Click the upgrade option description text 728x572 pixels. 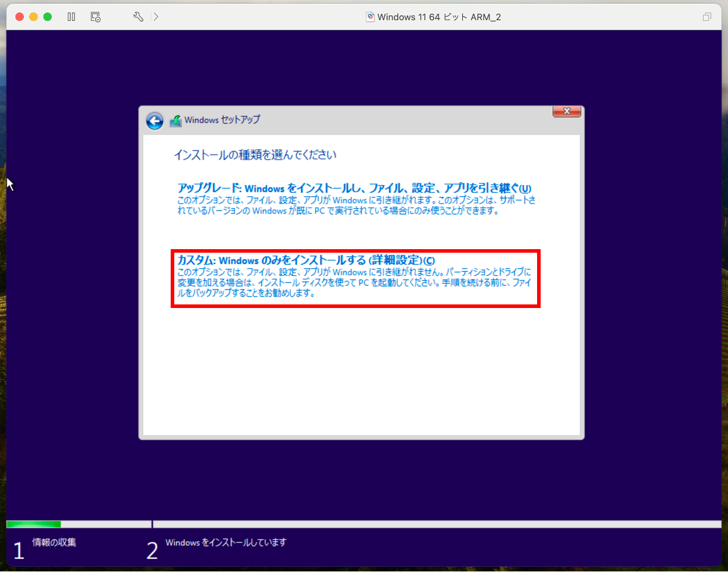point(356,205)
